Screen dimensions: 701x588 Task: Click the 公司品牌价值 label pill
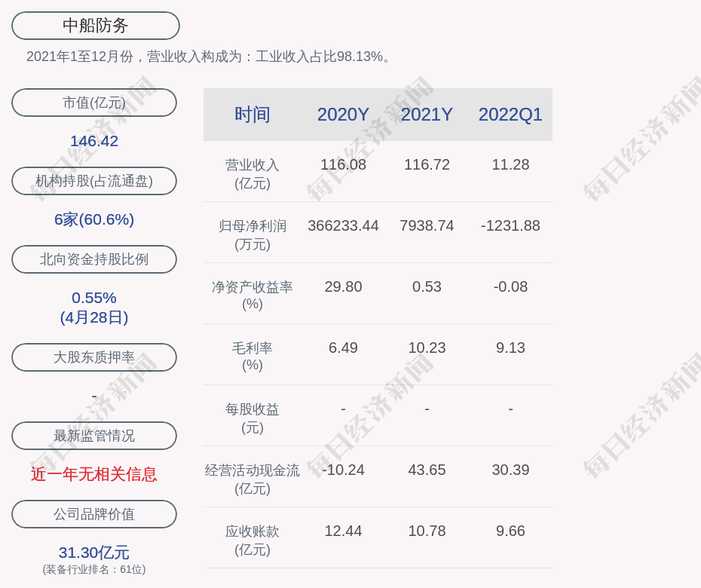click(x=94, y=514)
